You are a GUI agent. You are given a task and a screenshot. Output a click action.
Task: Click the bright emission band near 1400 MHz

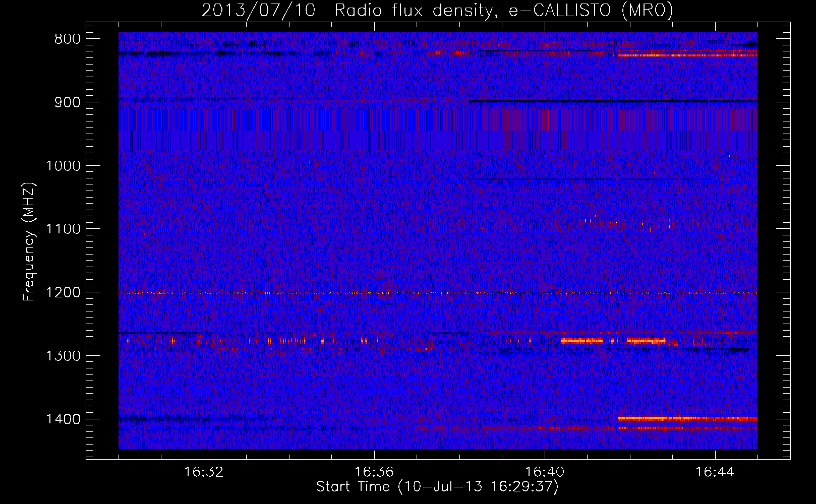point(687,418)
